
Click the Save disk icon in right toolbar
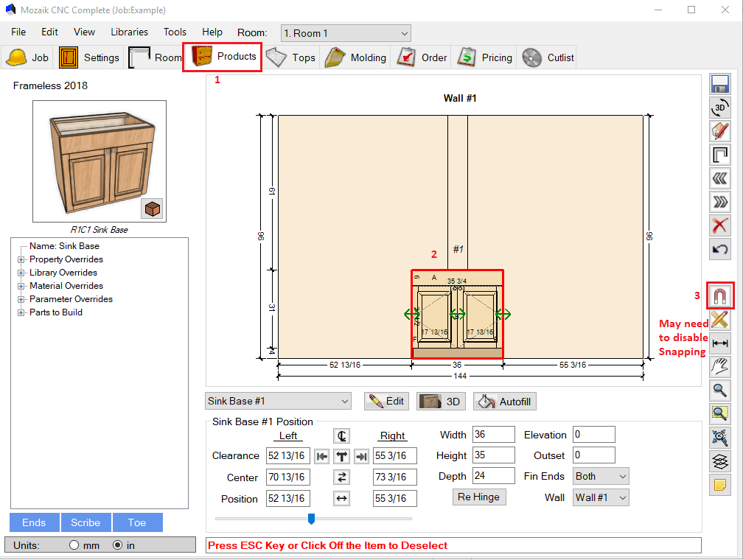[720, 84]
